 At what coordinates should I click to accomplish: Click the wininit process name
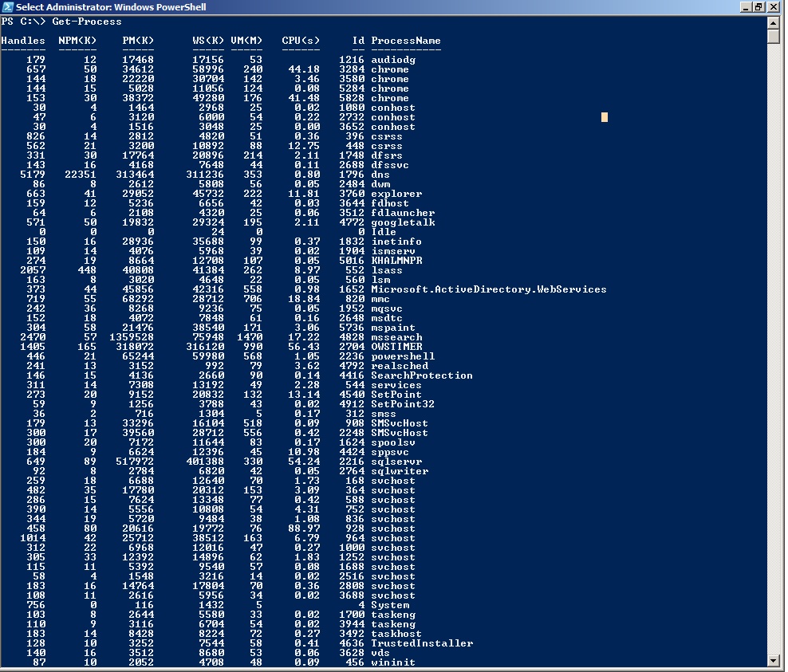tap(393, 662)
